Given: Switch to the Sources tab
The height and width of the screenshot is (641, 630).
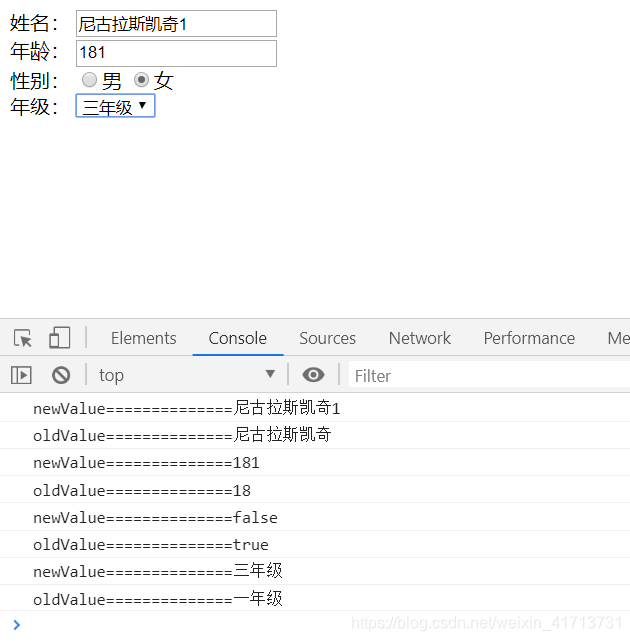Looking at the screenshot, I should [x=327, y=338].
